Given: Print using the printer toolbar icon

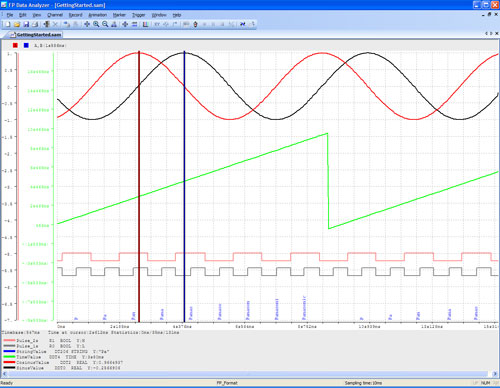Looking at the screenshot, I should point(35,24).
